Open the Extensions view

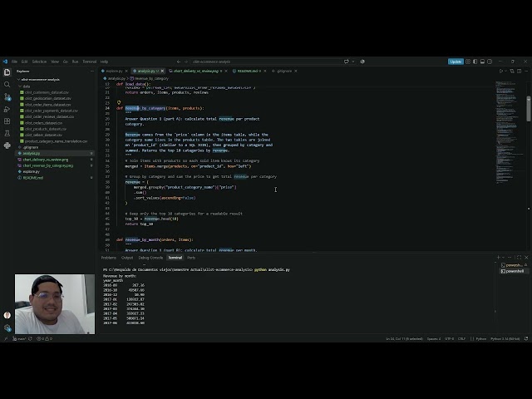point(7,121)
